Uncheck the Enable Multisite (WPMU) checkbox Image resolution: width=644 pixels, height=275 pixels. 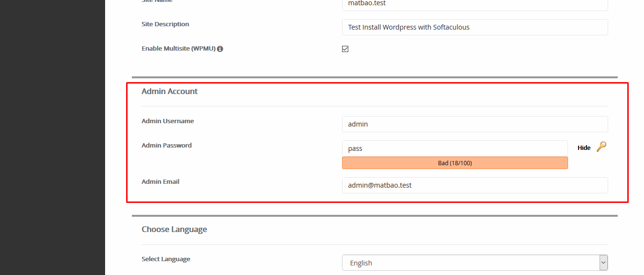point(345,49)
